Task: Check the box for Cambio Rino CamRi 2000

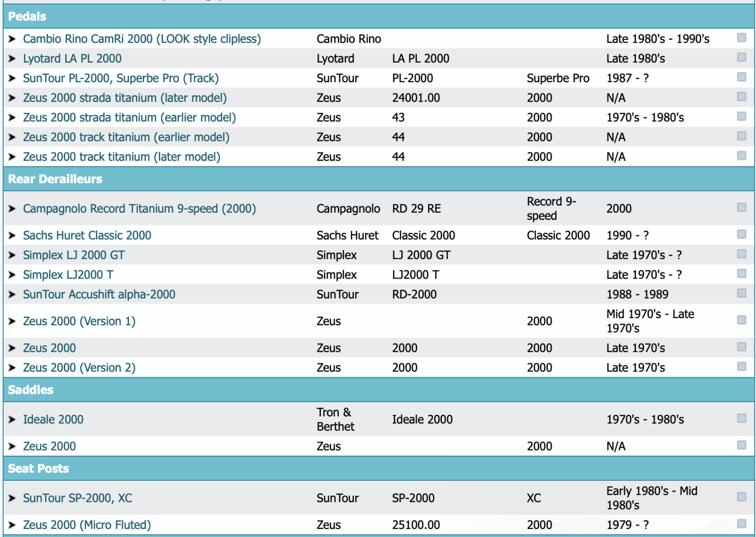Action: [741, 38]
